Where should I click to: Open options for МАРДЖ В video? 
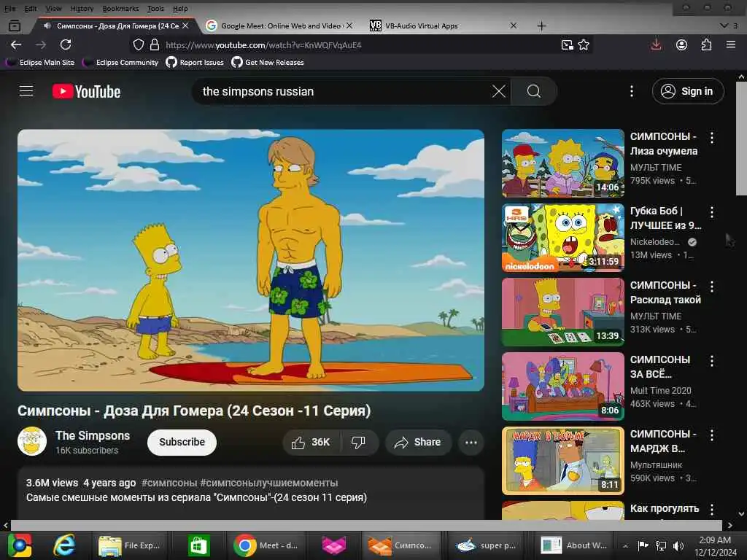[712, 435]
